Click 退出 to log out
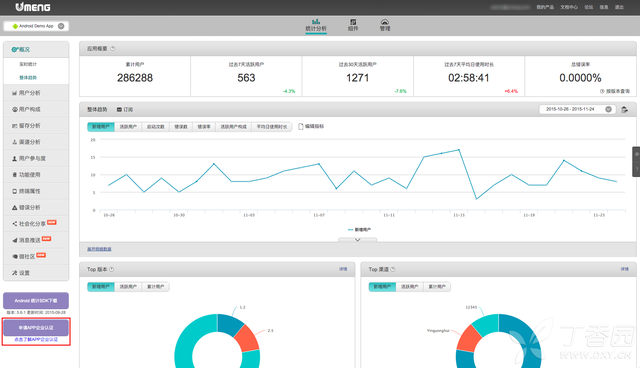 [619, 7]
